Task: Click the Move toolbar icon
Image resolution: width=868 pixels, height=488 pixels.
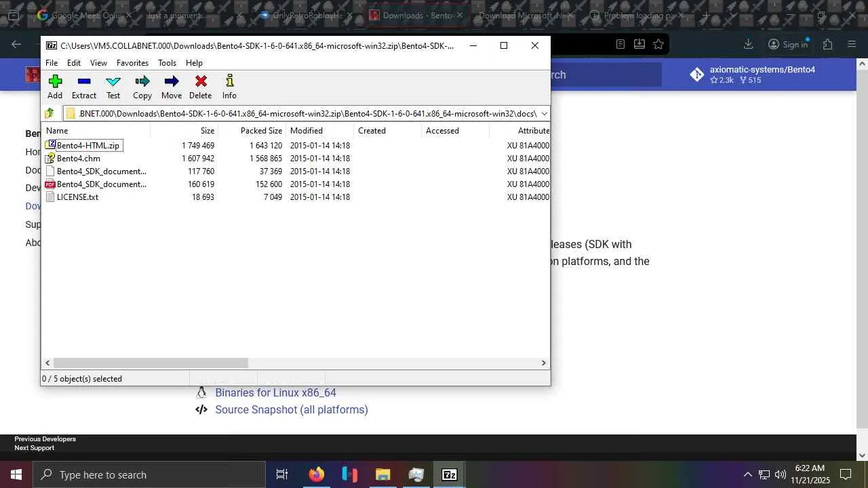Action: tap(172, 81)
